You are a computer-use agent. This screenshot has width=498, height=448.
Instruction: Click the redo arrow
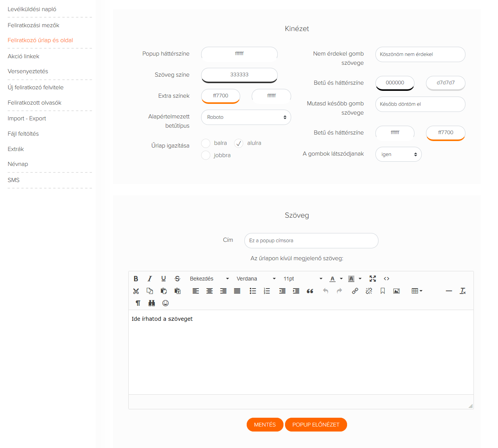pyautogui.click(x=339, y=291)
